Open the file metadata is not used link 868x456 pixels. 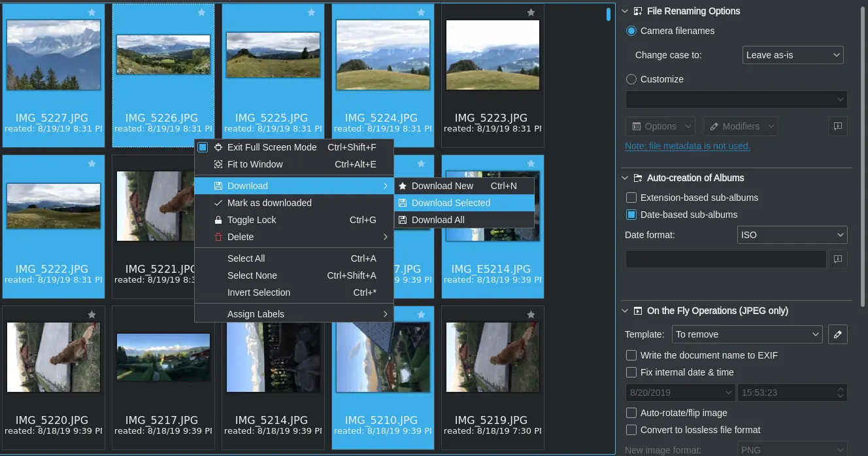click(688, 146)
